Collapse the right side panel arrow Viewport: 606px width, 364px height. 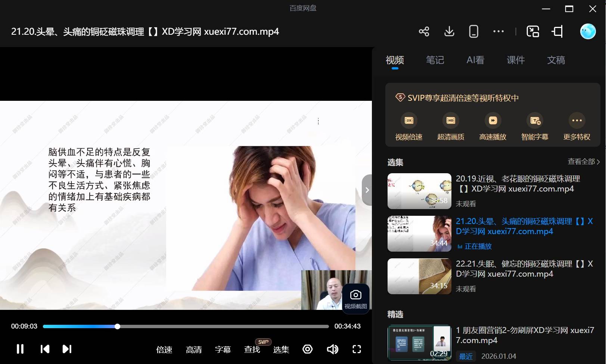point(367,190)
